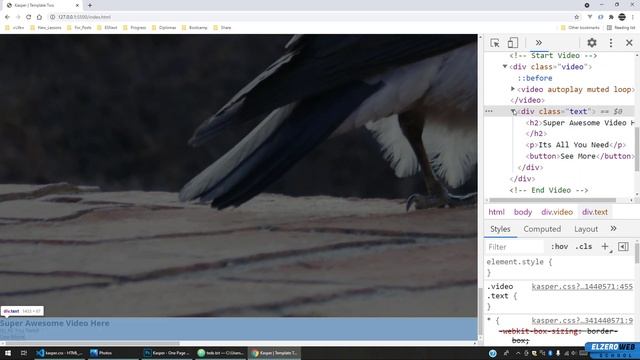The width and height of the screenshot is (640, 360).
Task: Click the -webkit-box-sizing struck property
Action: (x=558, y=336)
